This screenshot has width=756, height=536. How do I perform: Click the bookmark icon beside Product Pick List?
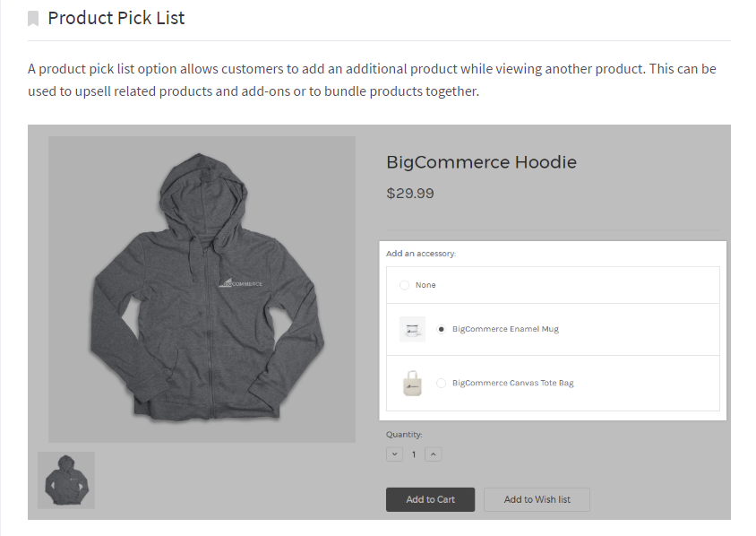pyautogui.click(x=34, y=19)
